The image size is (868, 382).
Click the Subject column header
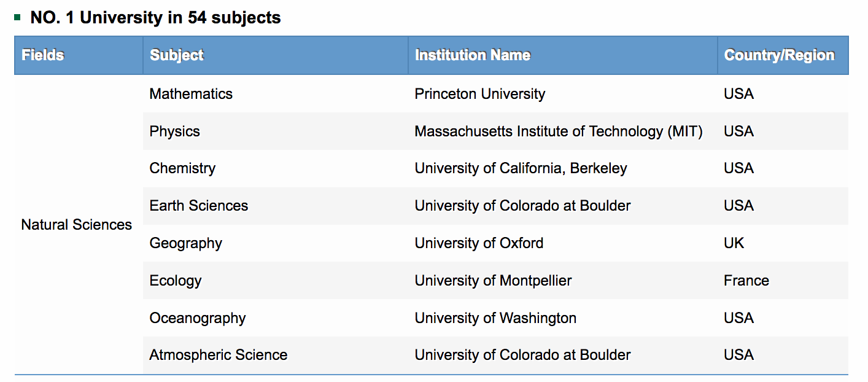(x=276, y=55)
